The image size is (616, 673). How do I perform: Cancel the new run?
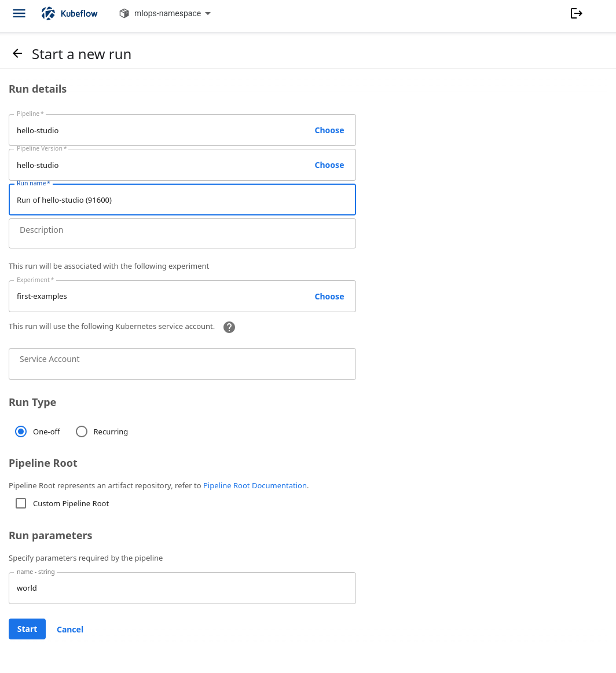[x=70, y=629]
